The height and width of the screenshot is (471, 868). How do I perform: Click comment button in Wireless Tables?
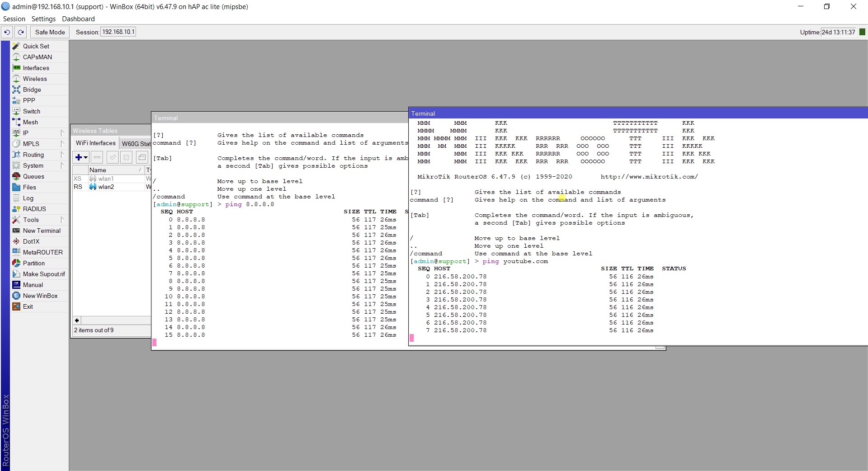[142, 157]
